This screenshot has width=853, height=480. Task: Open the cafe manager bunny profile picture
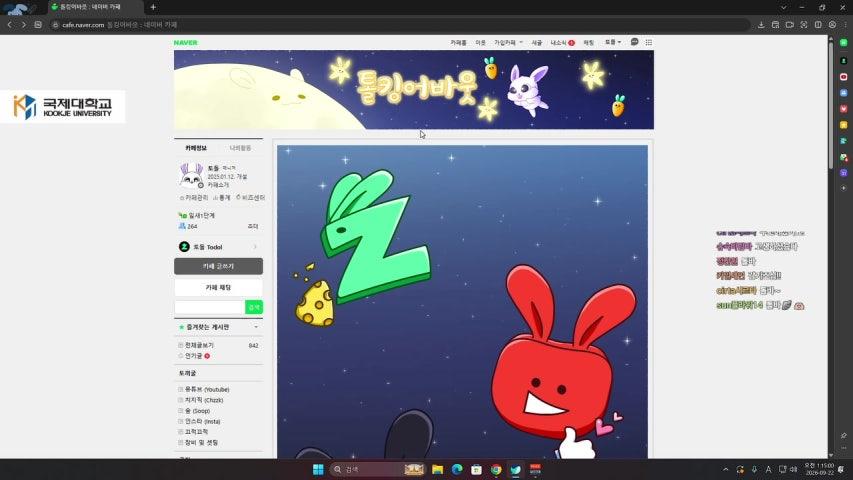click(x=191, y=175)
